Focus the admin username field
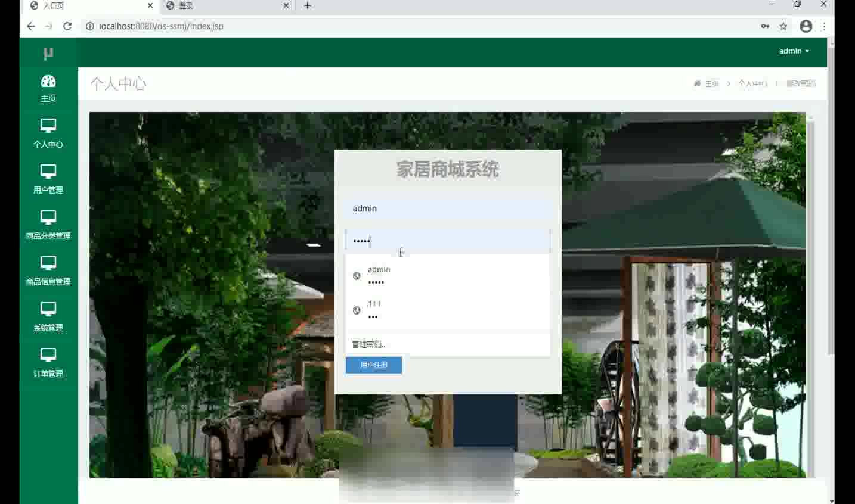This screenshot has height=504, width=855. tap(448, 209)
